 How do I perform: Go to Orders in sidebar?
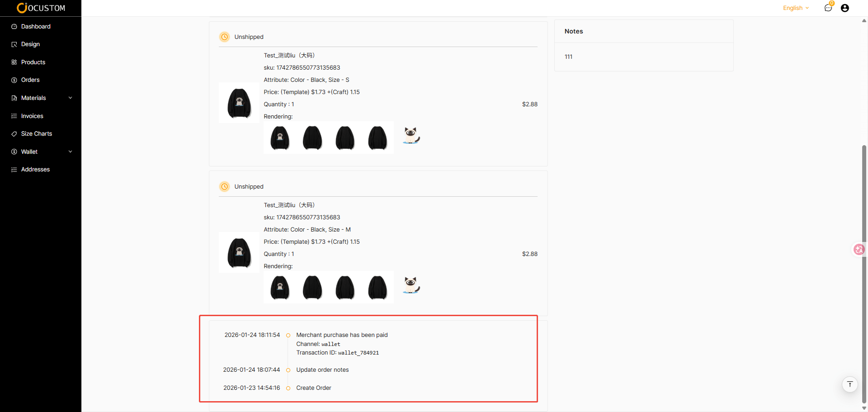pyautogui.click(x=30, y=80)
